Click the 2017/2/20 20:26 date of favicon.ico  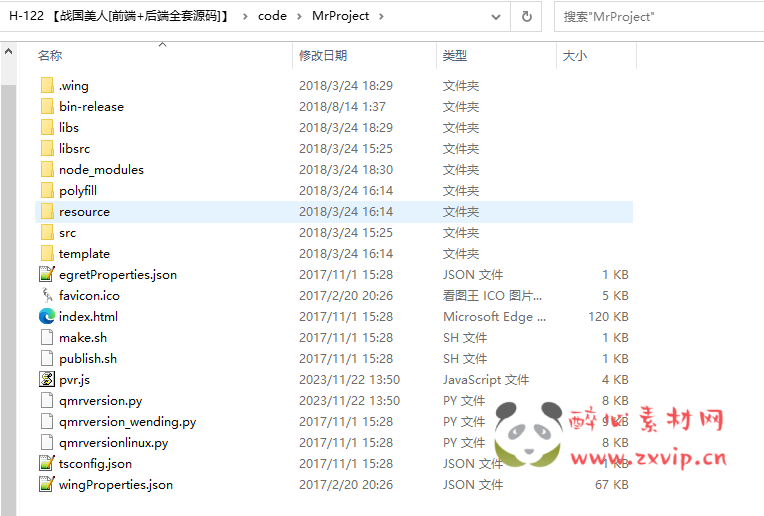(345, 296)
